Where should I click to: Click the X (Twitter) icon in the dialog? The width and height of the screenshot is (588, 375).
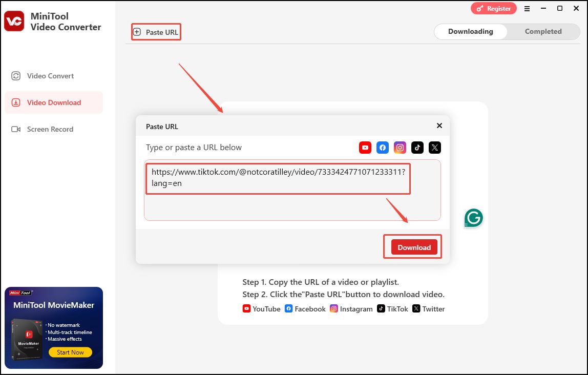tap(435, 148)
